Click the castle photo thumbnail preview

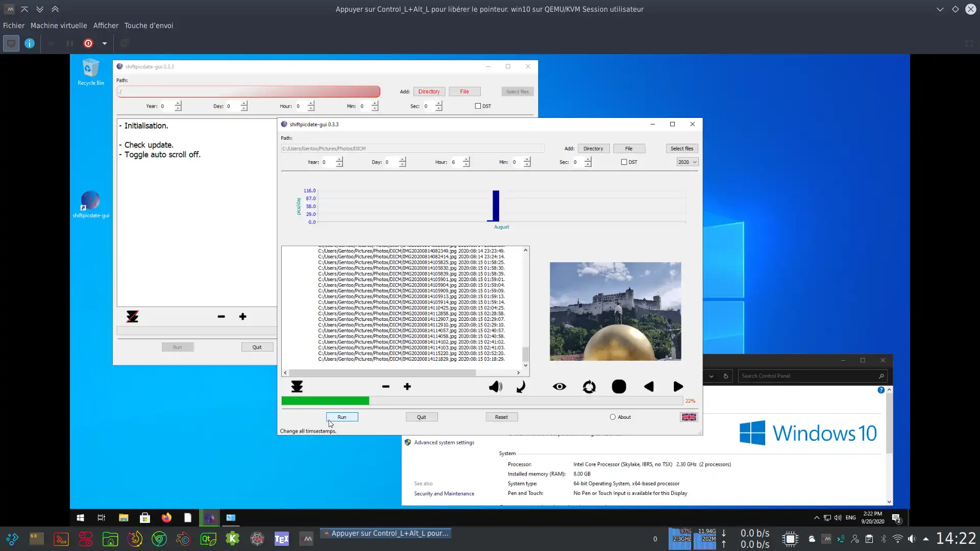click(614, 311)
